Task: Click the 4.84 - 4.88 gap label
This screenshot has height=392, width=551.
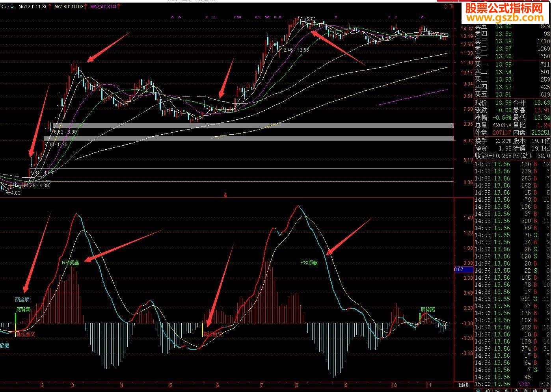Action: click(x=41, y=173)
